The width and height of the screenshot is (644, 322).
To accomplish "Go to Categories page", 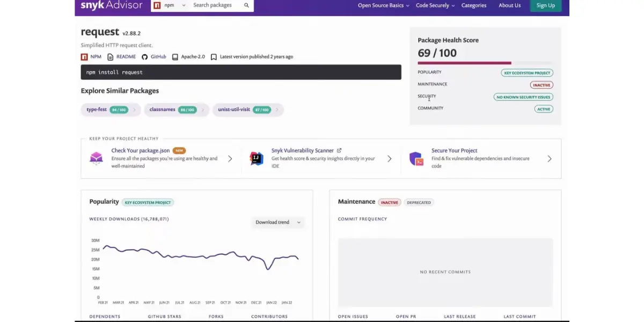I will point(474,5).
